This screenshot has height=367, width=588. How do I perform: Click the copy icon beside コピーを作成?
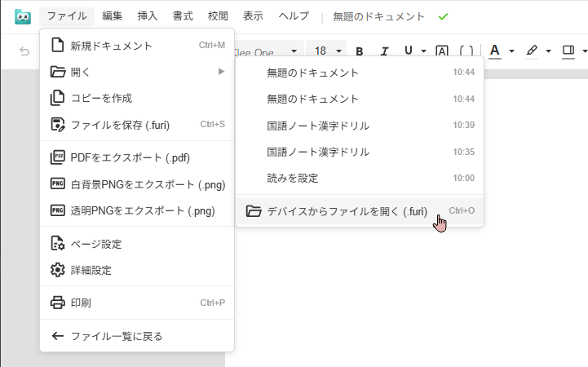57,98
